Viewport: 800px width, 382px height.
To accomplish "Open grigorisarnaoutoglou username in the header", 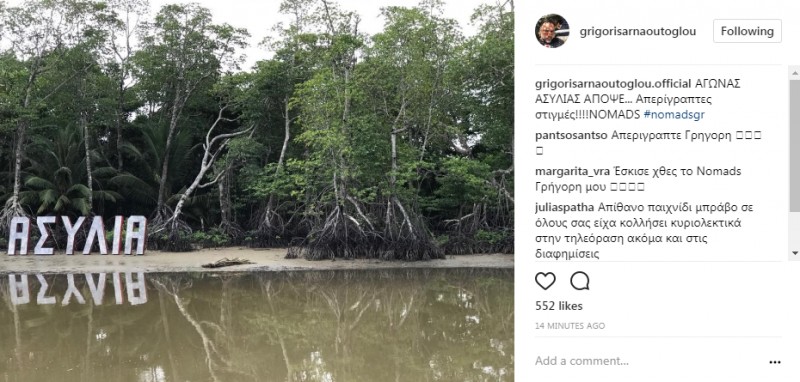I will 638,32.
